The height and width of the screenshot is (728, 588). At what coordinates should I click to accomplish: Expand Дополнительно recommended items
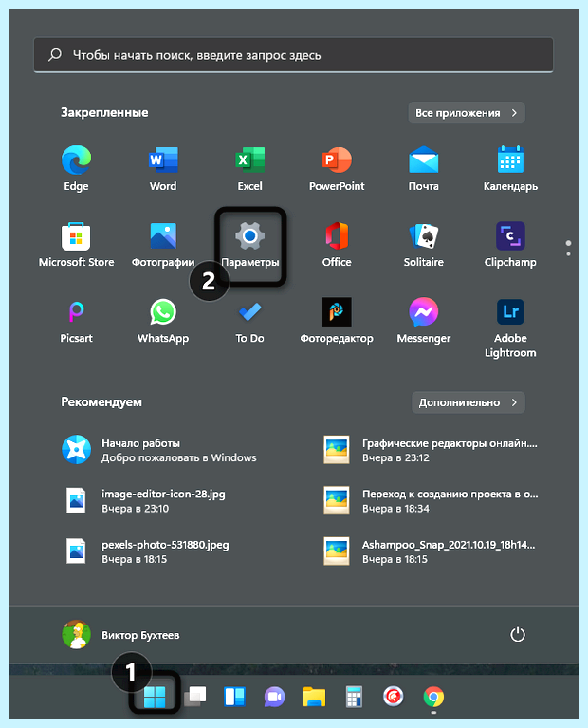pos(469,402)
